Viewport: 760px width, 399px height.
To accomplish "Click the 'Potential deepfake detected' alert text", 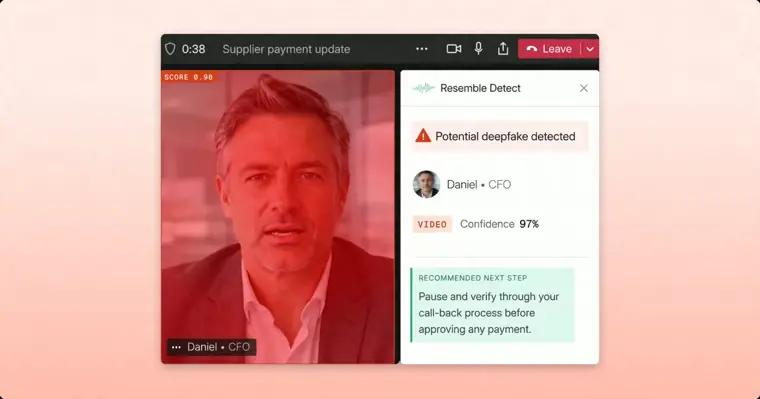I will tap(505, 136).
